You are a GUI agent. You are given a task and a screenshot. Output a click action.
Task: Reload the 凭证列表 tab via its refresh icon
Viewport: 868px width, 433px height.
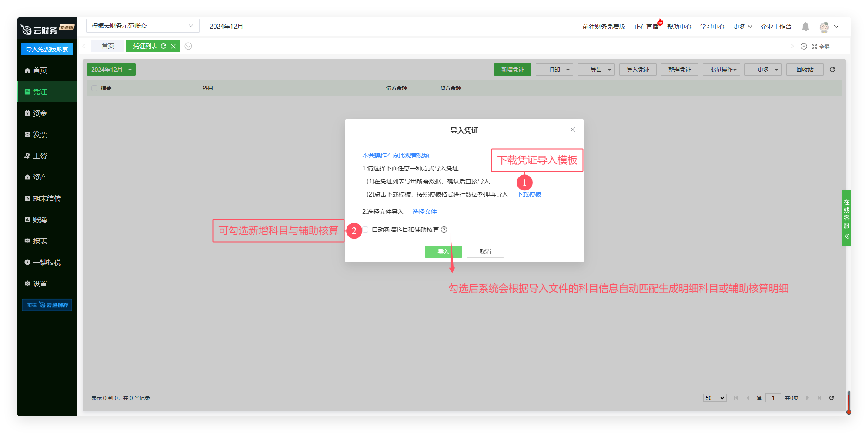pos(164,46)
